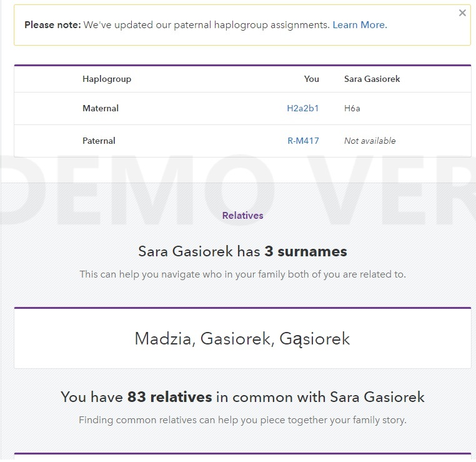Click the Haplogroup column header

click(x=107, y=79)
